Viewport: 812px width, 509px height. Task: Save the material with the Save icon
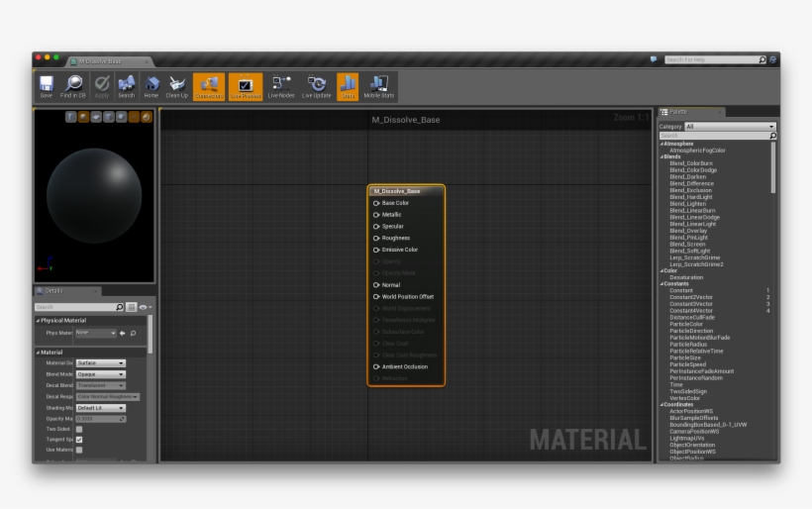pyautogui.click(x=47, y=86)
